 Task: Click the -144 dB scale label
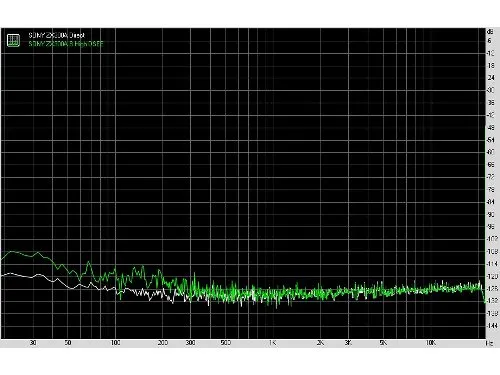492,326
